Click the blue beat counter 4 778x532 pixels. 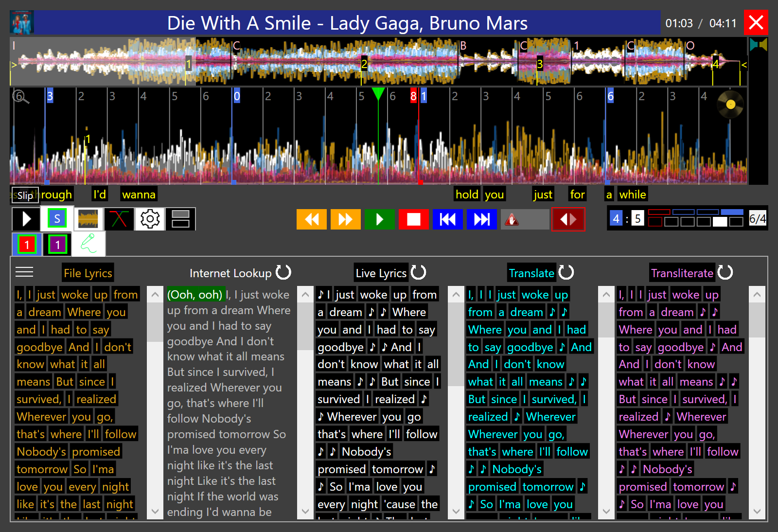[616, 218]
